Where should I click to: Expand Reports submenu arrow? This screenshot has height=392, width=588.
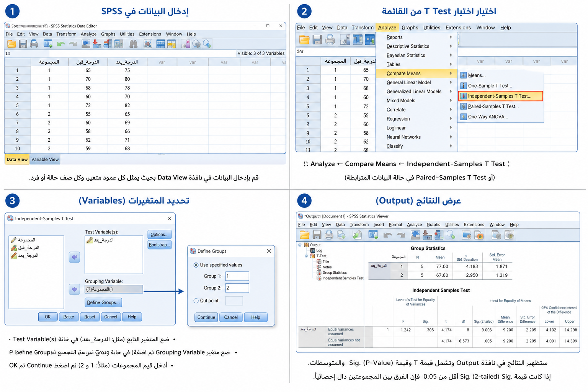(x=451, y=37)
